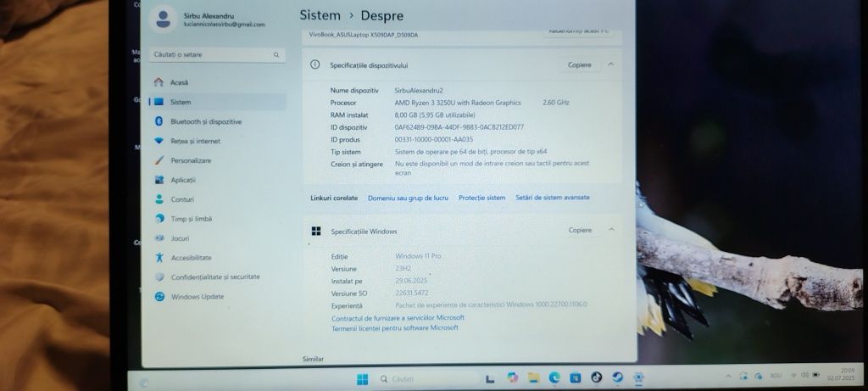Screen dimensions: 868x391
Task: Select the version value 23H2
Action: [403, 269]
